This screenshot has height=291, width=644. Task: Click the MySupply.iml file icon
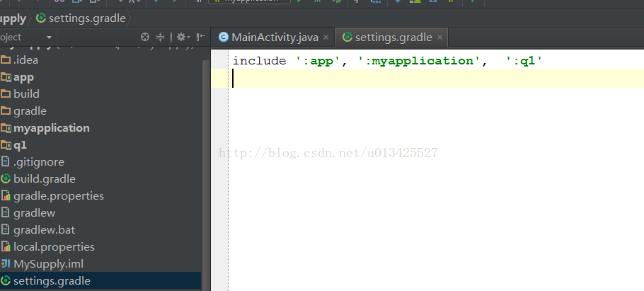pyautogui.click(x=6, y=264)
